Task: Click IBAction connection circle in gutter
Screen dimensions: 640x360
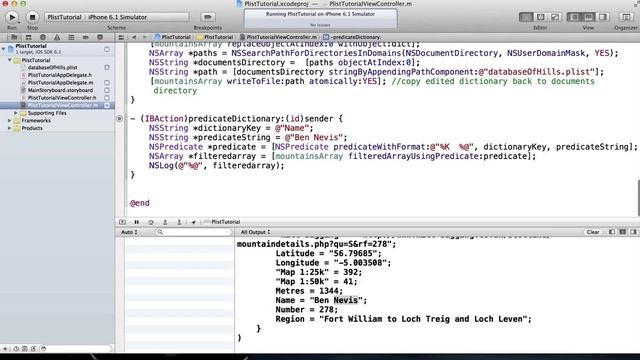Action: pos(119,119)
